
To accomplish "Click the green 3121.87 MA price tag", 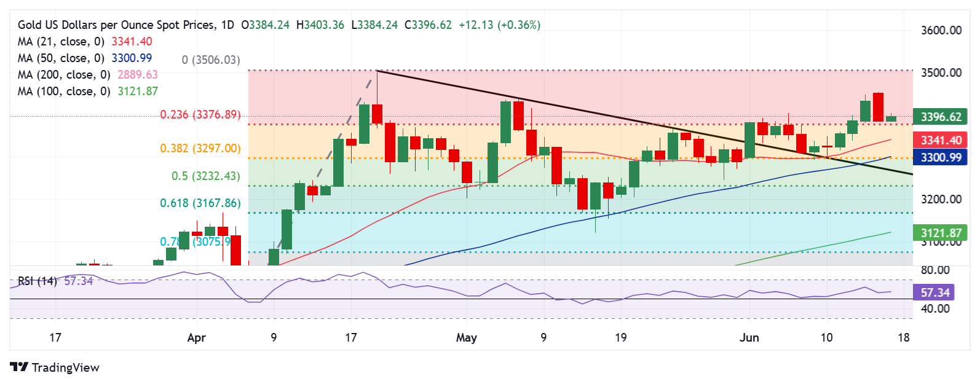I will point(940,233).
